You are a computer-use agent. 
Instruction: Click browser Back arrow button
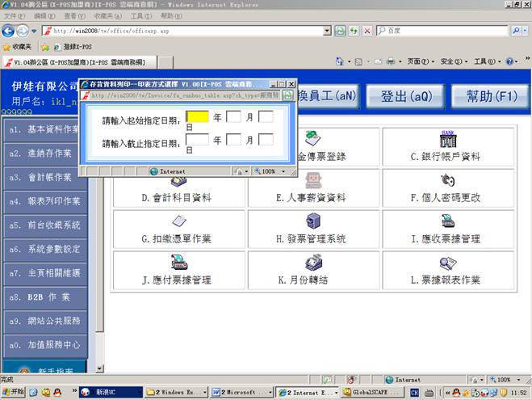click(10, 31)
